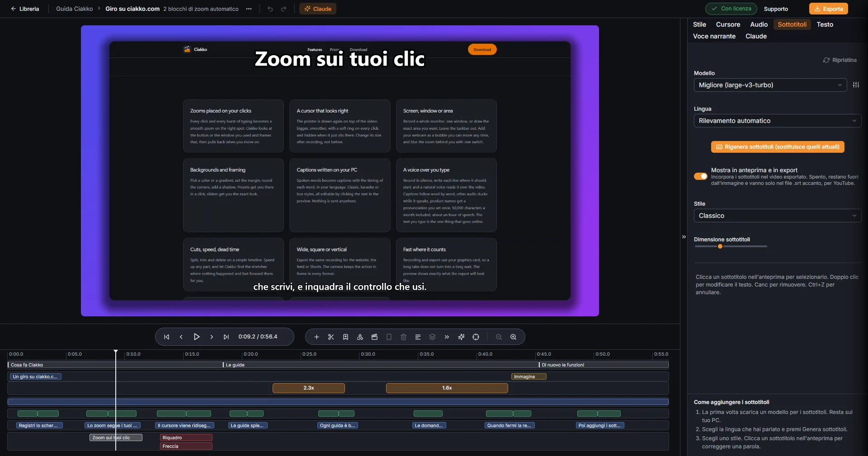Screen dimensions: 868x456
Task: Zoom in the timeline
Action: [513, 337]
